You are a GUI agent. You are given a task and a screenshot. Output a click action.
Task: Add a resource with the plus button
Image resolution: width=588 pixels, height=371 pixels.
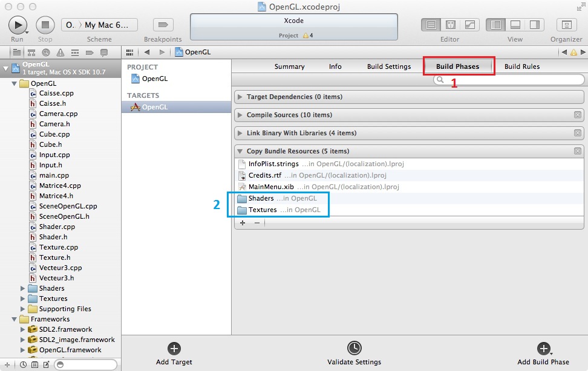click(x=243, y=223)
